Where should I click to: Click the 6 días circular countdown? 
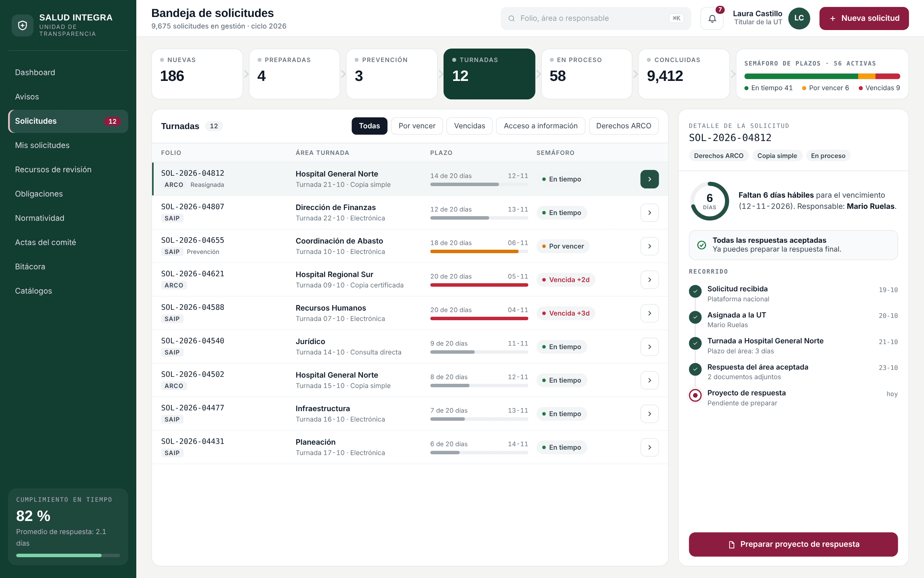point(709,201)
